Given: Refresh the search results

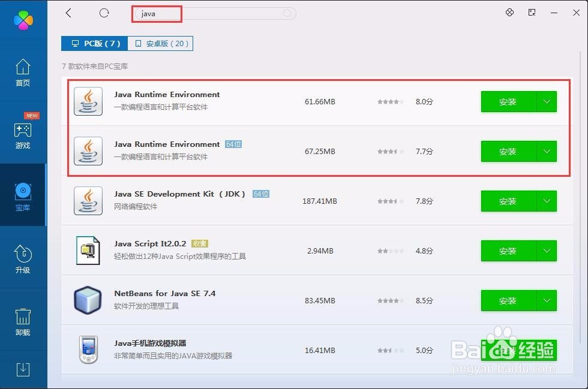Looking at the screenshot, I should point(104,13).
